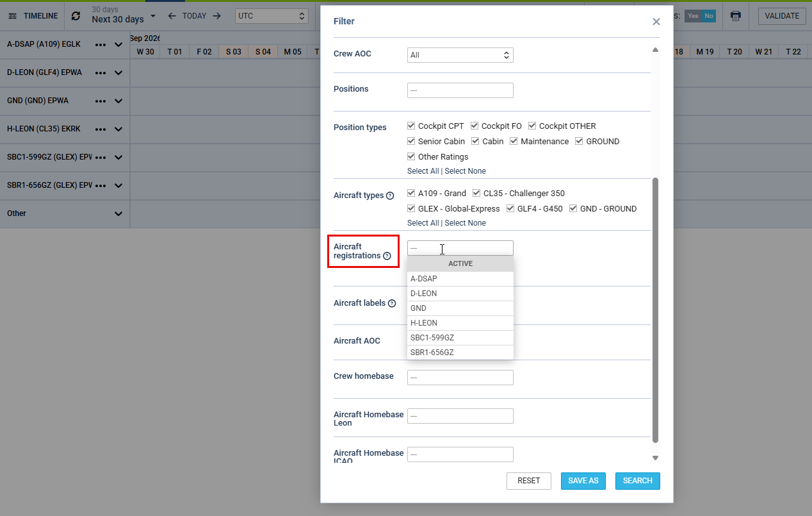Expand the A-DSAP row chevron

point(118,45)
